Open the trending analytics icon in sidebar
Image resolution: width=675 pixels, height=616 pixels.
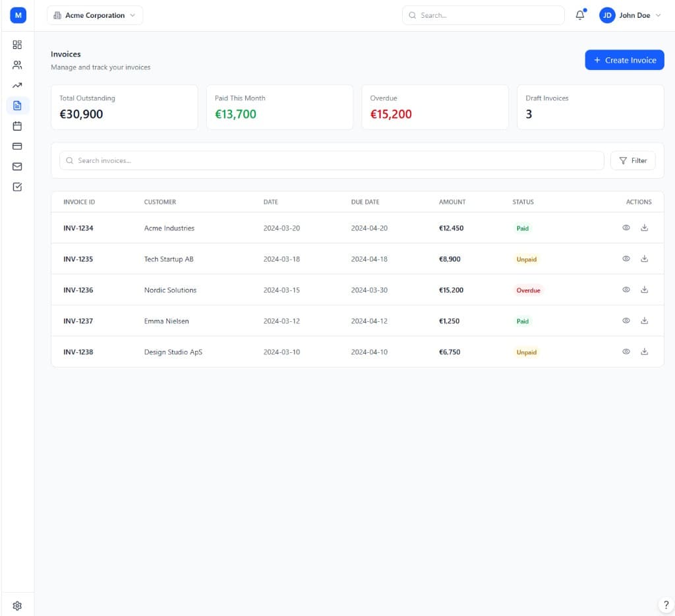(x=17, y=85)
